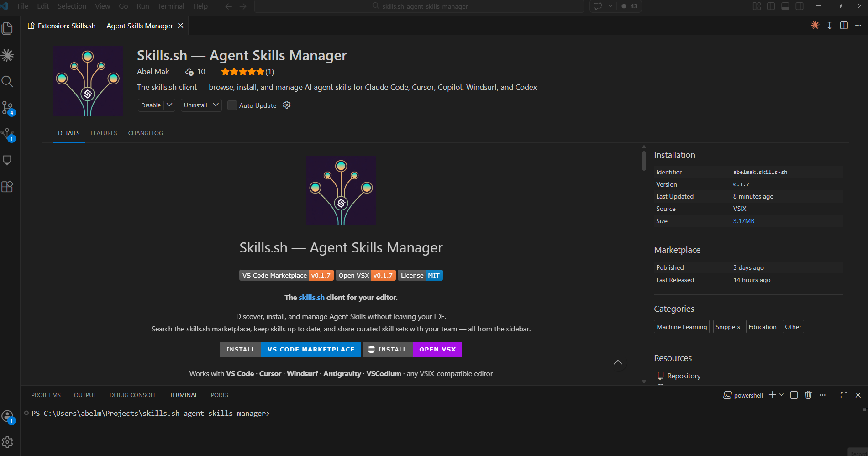The width and height of the screenshot is (868, 456).
Task: Select the DETAILS tab
Action: pos(68,133)
